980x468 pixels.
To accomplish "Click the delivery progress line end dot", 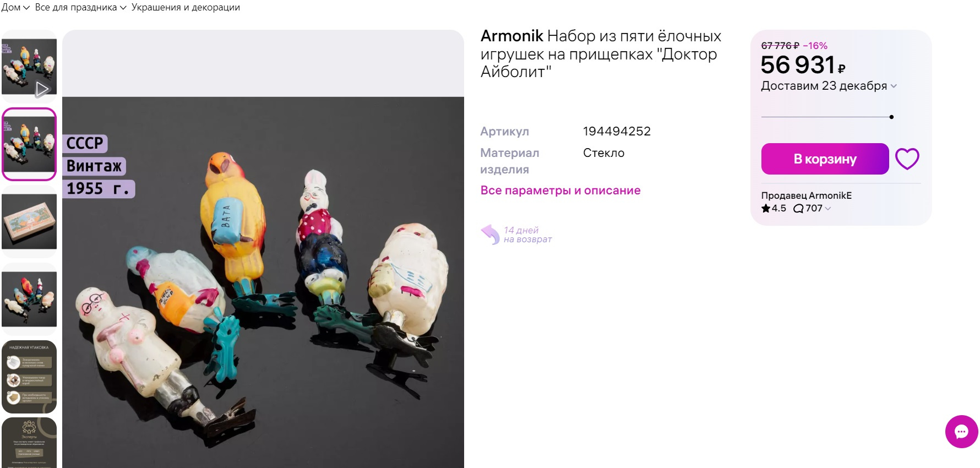I will point(891,117).
